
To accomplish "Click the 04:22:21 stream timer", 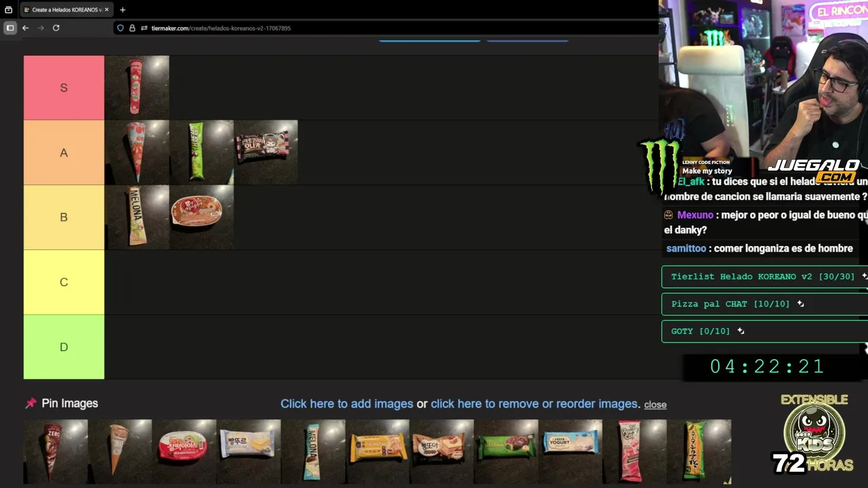I will click(x=767, y=367).
